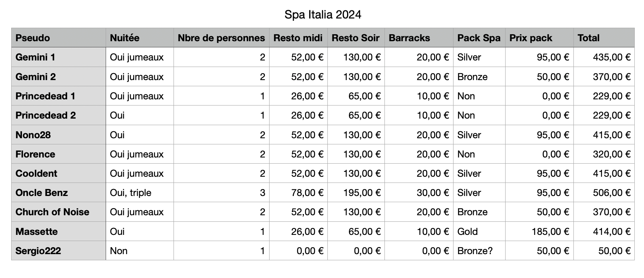Select the Pack Spa column header
This screenshot has height=278, width=644.
click(479, 38)
